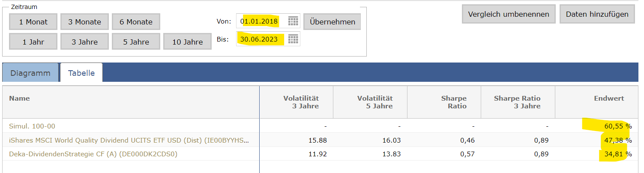The image size is (644, 173).
Task: Edit the Bis date field
Action: (x=261, y=39)
